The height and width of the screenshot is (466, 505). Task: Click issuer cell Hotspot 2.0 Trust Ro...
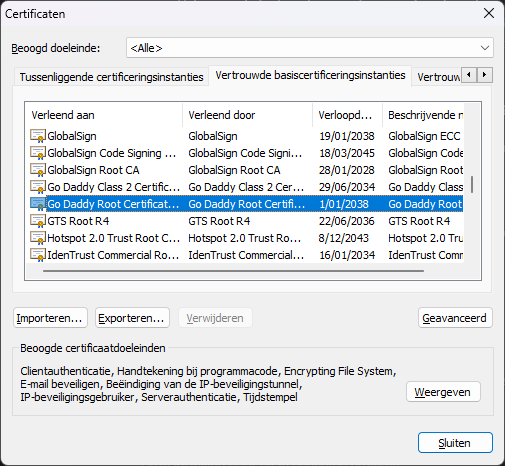click(244, 238)
